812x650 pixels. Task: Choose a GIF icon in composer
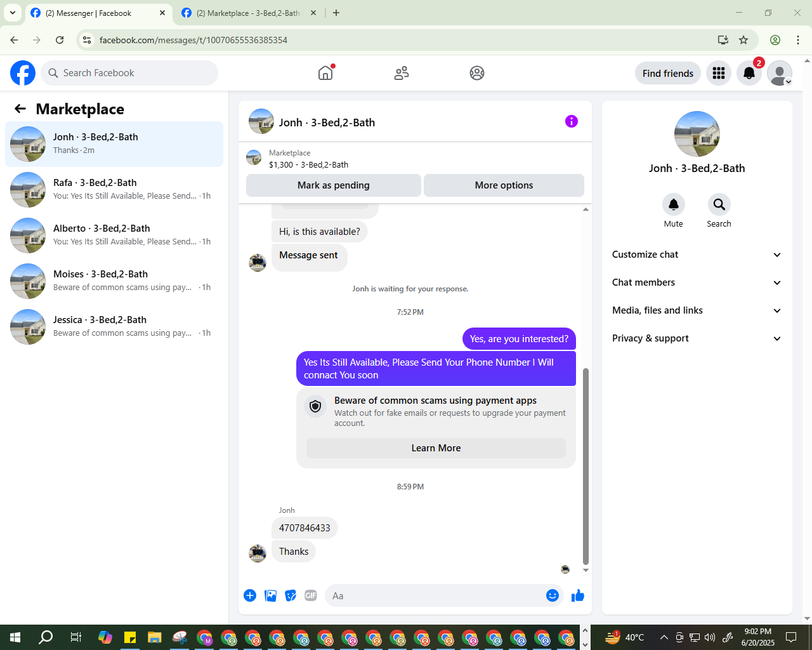(x=311, y=595)
